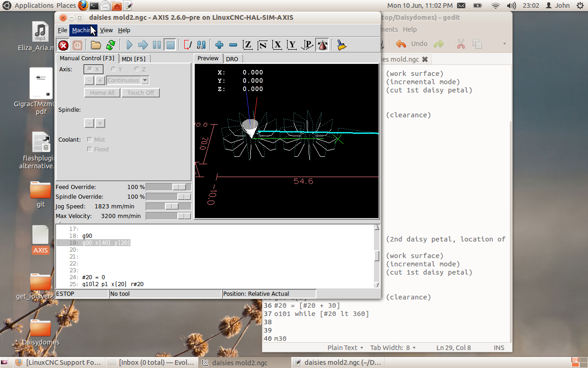Open mail indicator envelope in top panel

click(461, 6)
